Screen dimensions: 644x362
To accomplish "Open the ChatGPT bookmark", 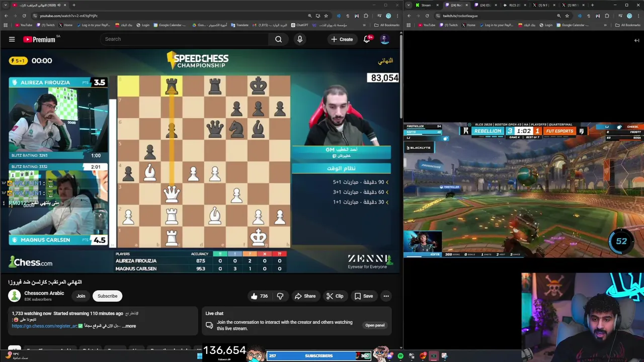I will pos(299,25).
